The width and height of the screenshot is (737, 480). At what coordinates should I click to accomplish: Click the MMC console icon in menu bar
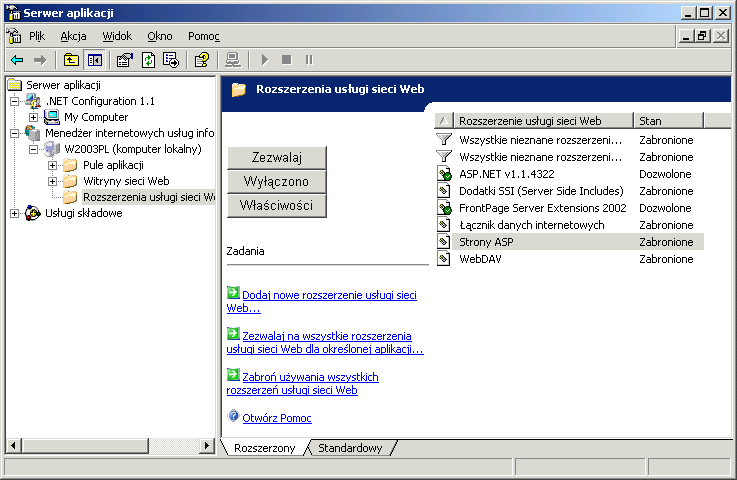[14, 36]
